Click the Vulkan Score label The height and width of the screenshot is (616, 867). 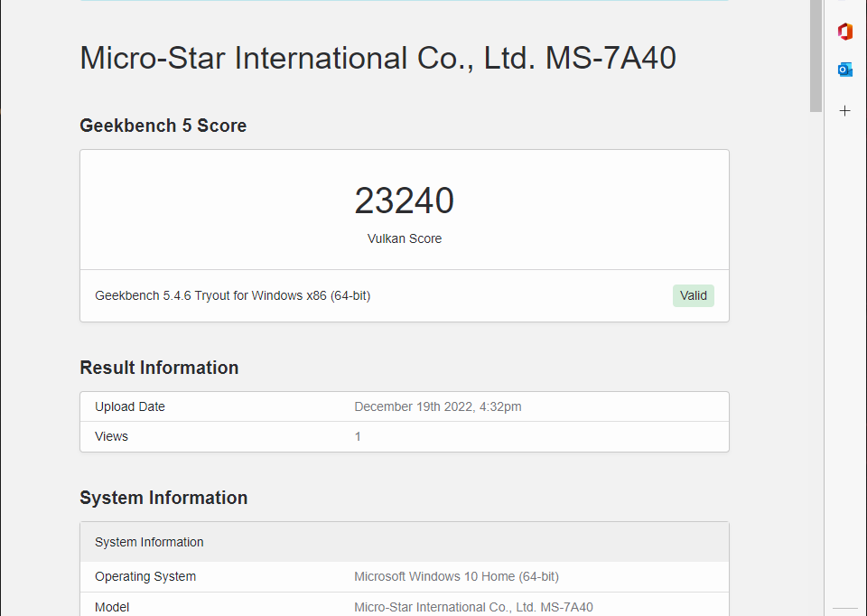(405, 238)
